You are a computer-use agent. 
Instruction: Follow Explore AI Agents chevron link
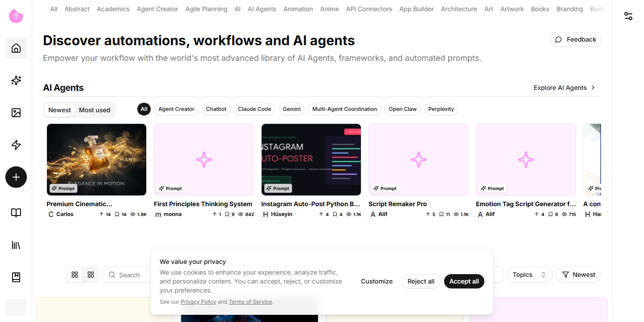564,88
